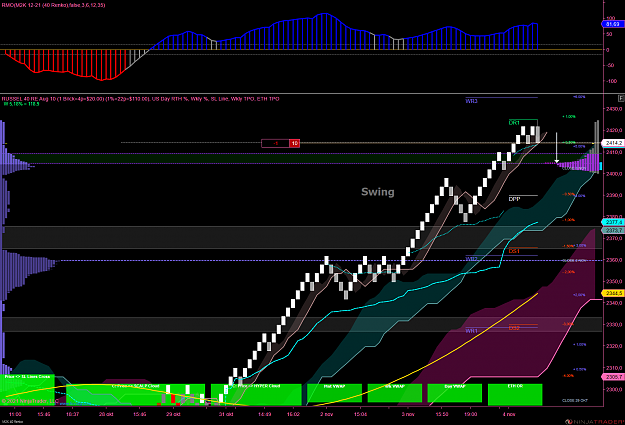Click the green ETH OR status box
Viewport: 625px width, 425px height.
tap(515, 393)
